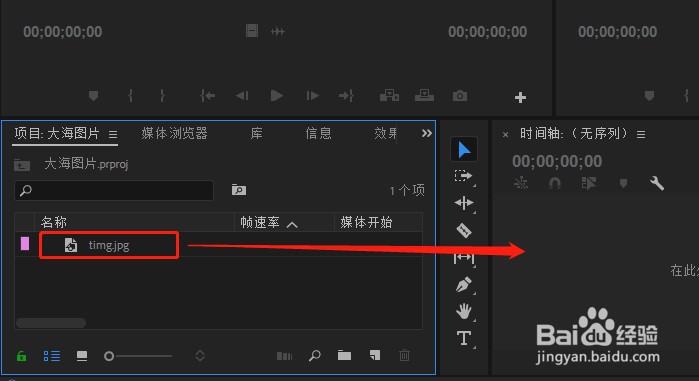
Task: Add marker in program monitor
Action: point(650,96)
